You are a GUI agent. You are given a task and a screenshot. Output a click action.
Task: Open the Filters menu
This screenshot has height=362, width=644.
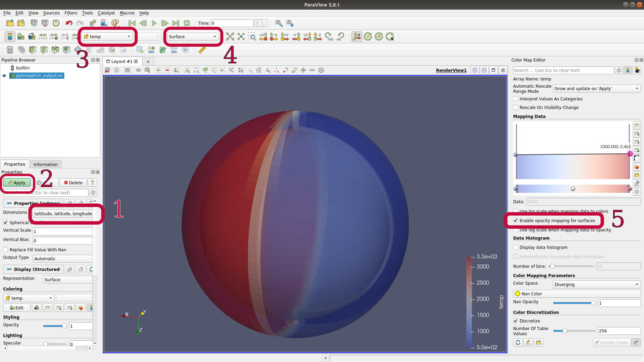[x=71, y=13]
